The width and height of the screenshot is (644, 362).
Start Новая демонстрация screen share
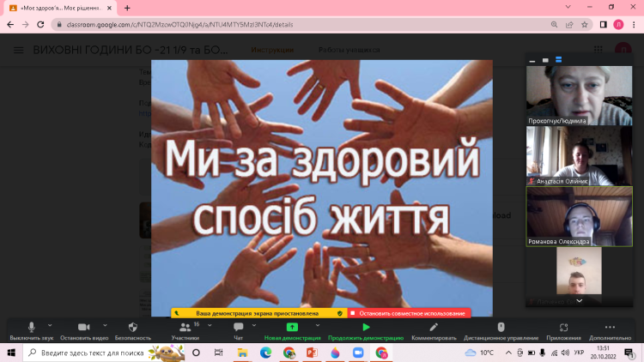click(x=292, y=329)
